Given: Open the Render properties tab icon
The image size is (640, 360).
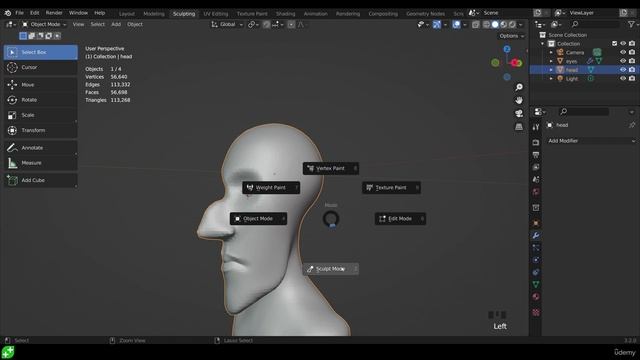Looking at the screenshot, I should click(536, 142).
